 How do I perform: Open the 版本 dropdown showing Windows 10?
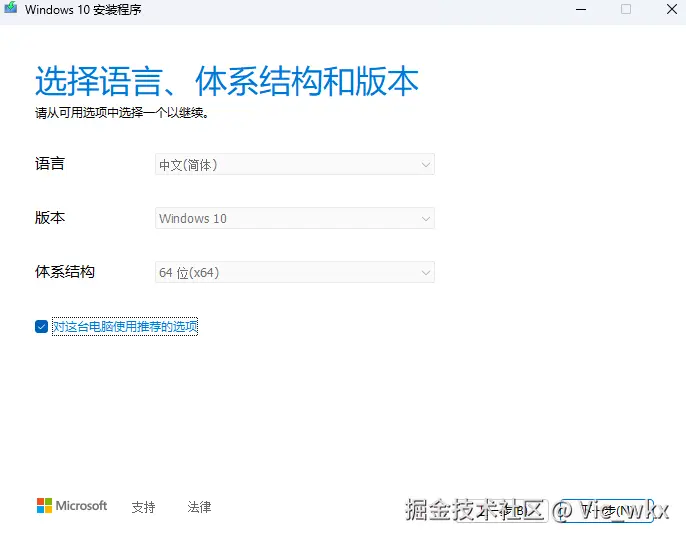click(x=294, y=218)
